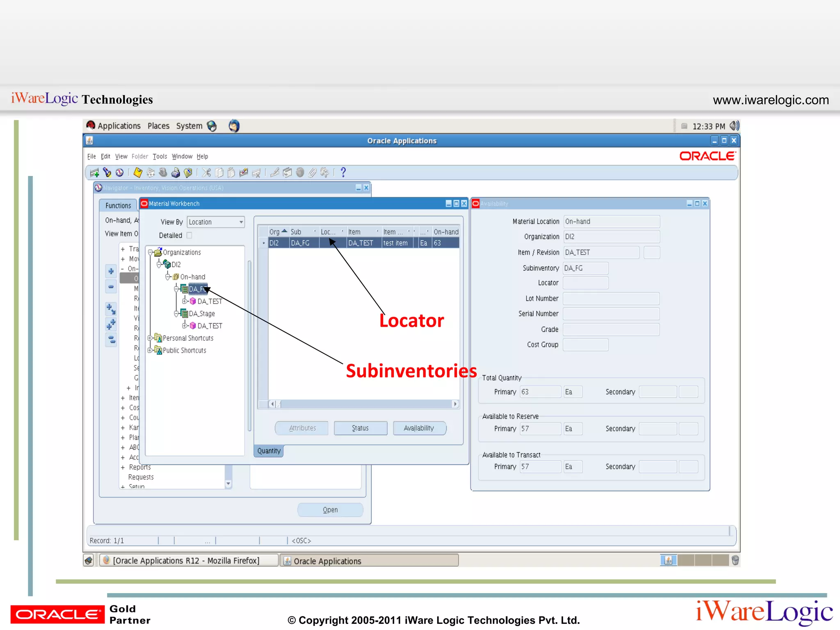Click the Print toolbar icon
The height and width of the screenshot is (630, 840).
[x=176, y=173]
